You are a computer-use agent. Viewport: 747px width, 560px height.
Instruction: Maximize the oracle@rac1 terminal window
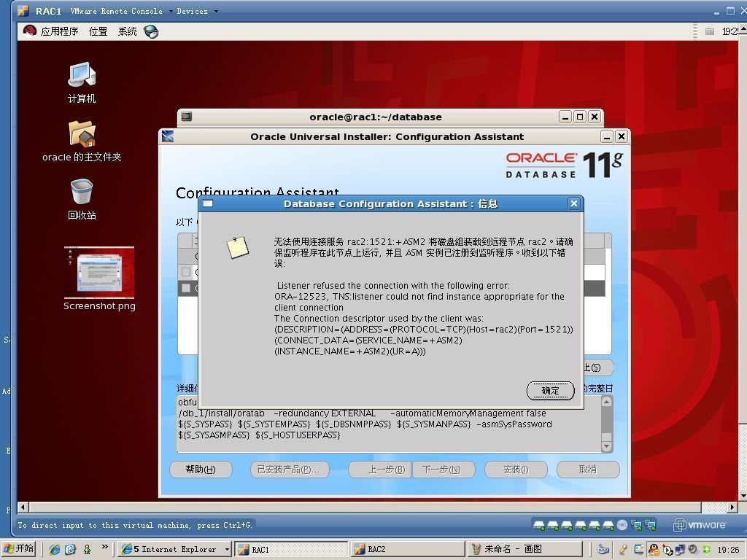580,117
